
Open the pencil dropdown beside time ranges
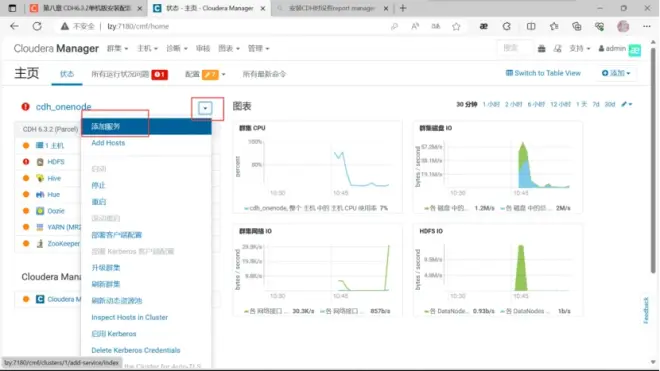tap(627, 104)
